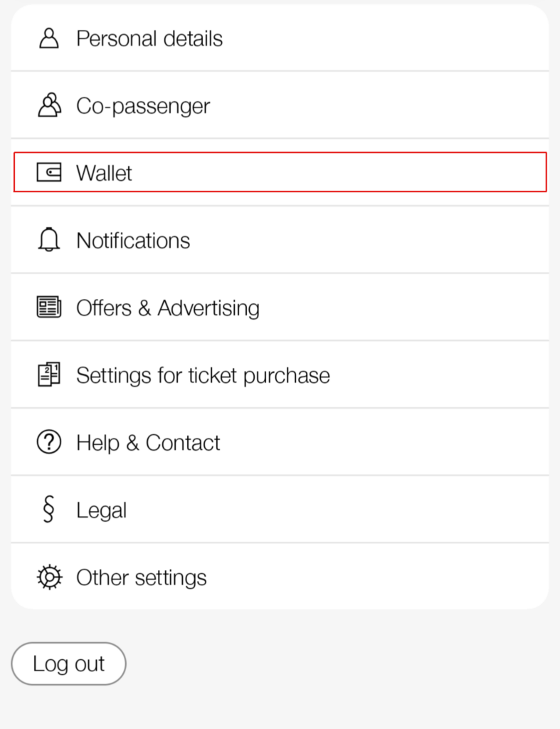View the Legal information entry
This screenshot has width=560, height=729.
[102, 510]
